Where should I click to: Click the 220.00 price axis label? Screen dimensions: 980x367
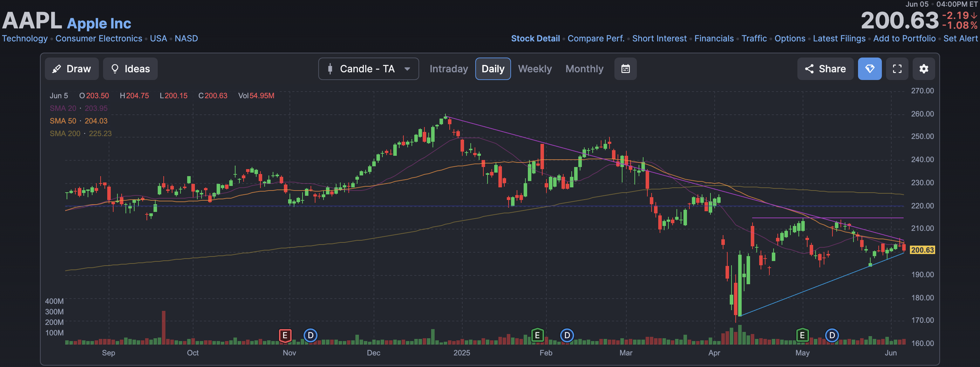click(922, 206)
